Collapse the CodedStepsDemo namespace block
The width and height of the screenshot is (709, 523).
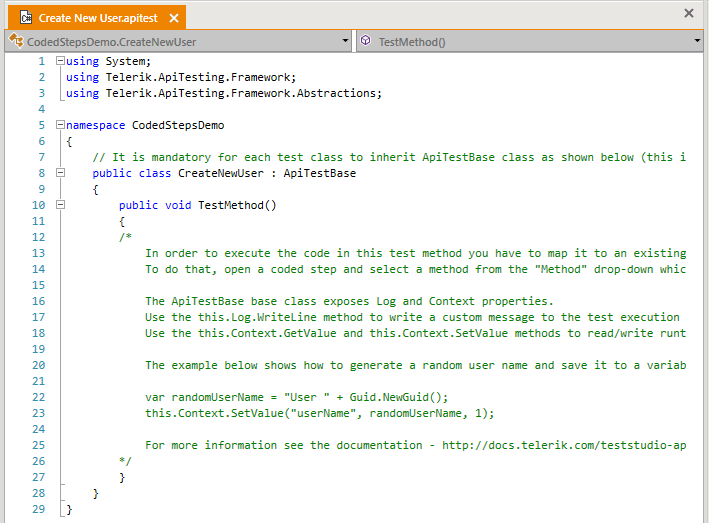coord(60,125)
